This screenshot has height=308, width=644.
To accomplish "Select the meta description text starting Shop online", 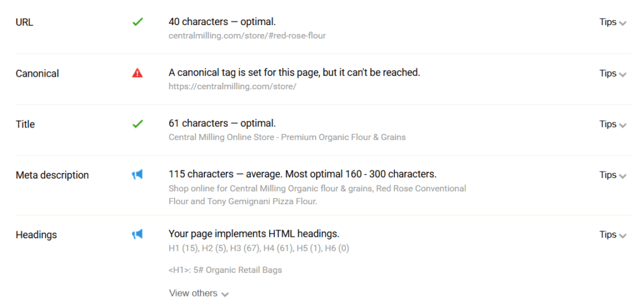I will click(318, 195).
